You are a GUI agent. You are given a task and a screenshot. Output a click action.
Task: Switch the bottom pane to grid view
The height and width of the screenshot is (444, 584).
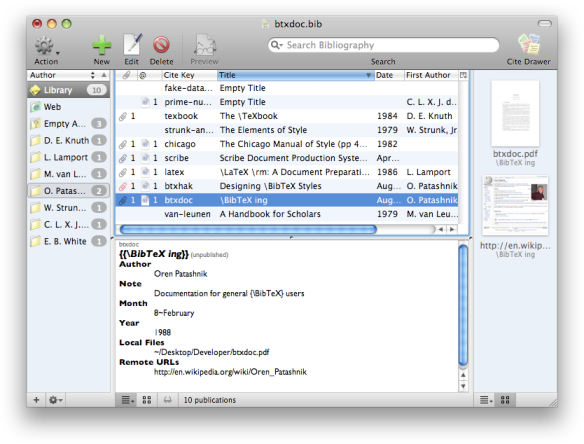tap(147, 400)
